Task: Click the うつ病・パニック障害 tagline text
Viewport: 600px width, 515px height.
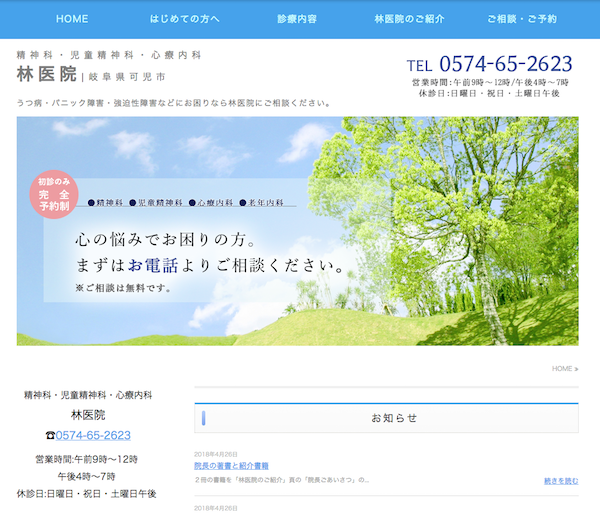Action: [x=174, y=103]
